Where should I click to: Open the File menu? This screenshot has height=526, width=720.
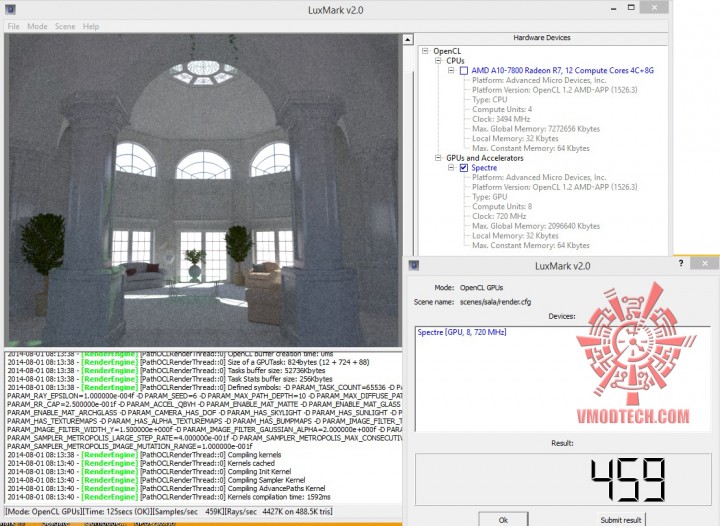[13, 27]
